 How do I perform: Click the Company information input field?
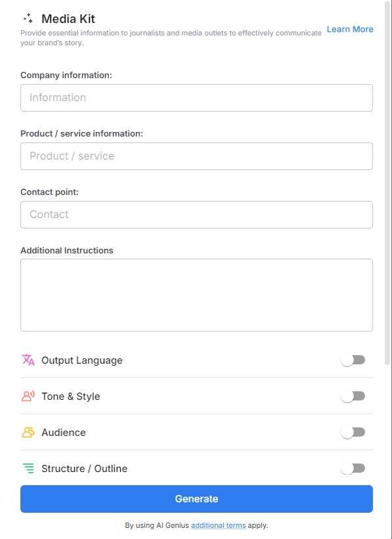[x=196, y=97]
